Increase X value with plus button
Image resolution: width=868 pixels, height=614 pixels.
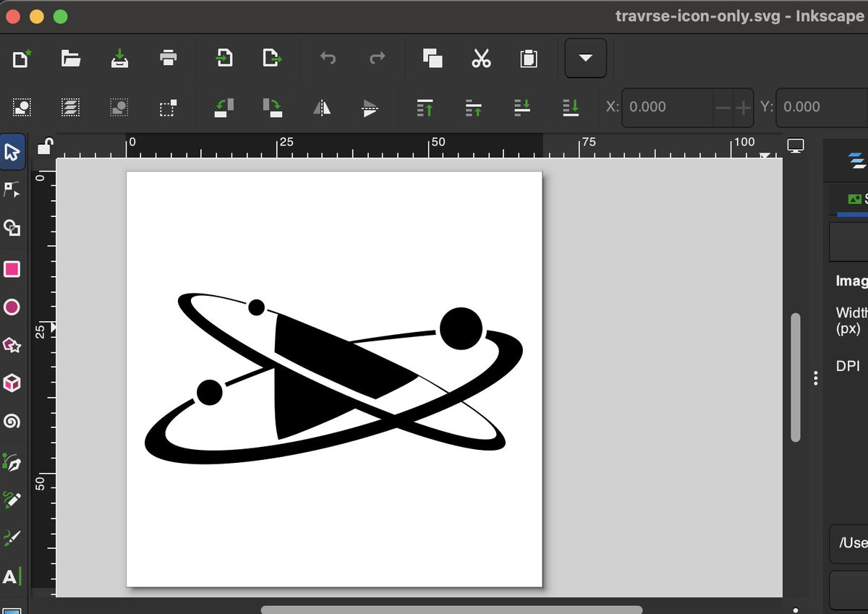pos(743,107)
